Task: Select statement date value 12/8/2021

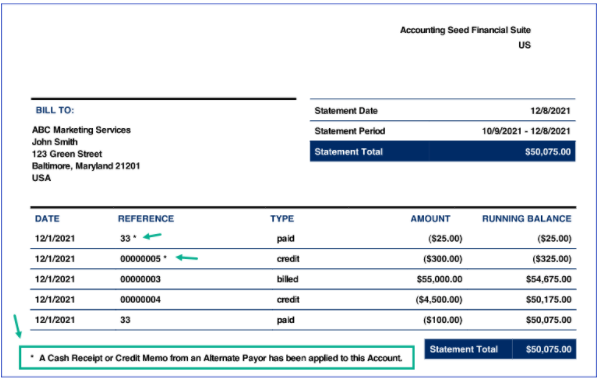Action: pyautogui.click(x=550, y=111)
